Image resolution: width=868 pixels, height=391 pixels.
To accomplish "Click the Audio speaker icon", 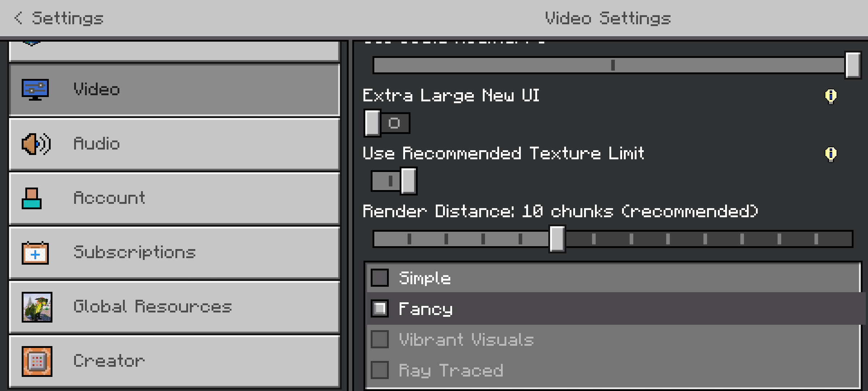I will point(36,144).
